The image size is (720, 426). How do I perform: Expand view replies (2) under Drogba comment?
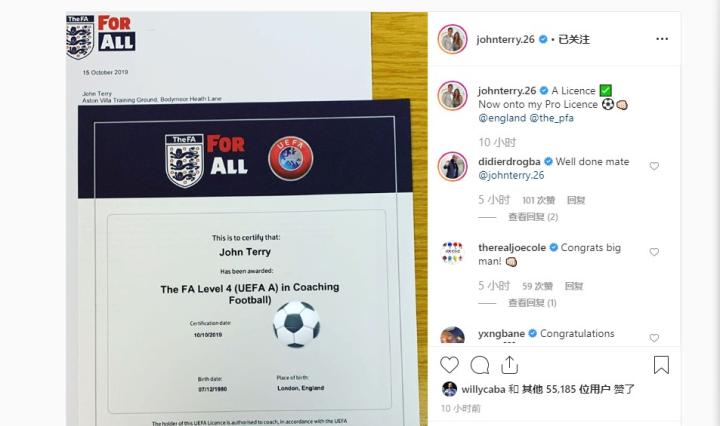click(x=533, y=217)
